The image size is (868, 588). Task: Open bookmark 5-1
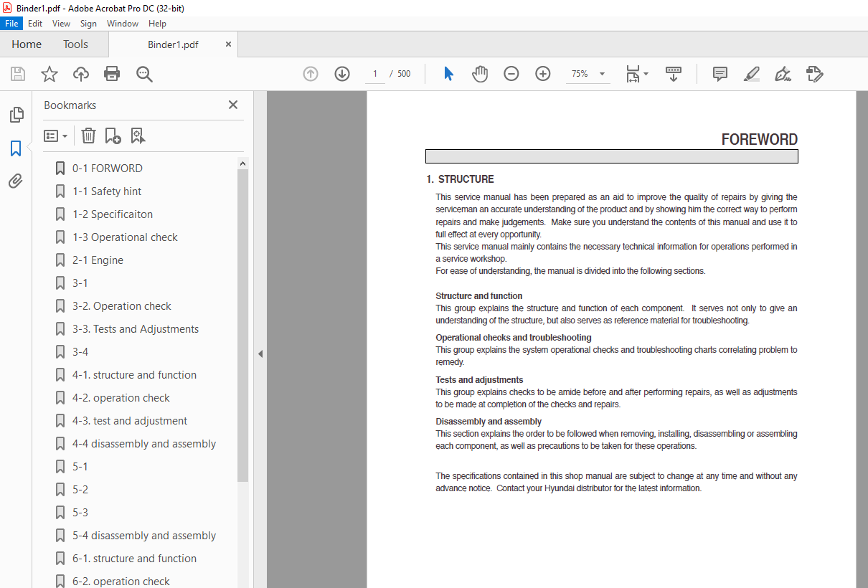click(x=80, y=467)
